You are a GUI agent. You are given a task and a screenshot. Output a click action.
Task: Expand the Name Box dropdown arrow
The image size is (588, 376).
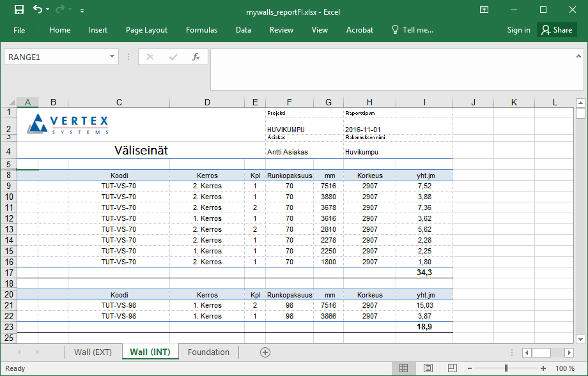point(112,57)
